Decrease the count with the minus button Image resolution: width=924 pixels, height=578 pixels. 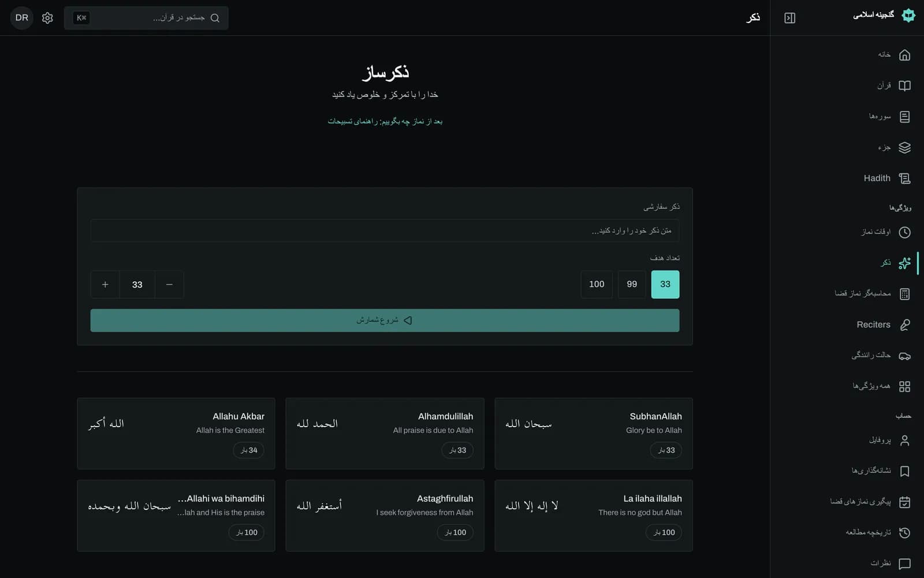click(x=169, y=284)
